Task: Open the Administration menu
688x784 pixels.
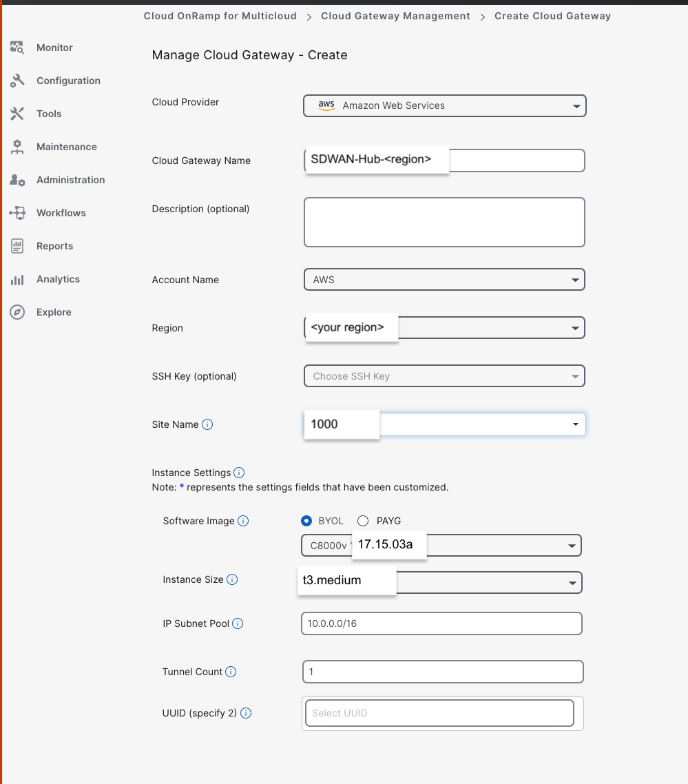Action: (x=70, y=180)
